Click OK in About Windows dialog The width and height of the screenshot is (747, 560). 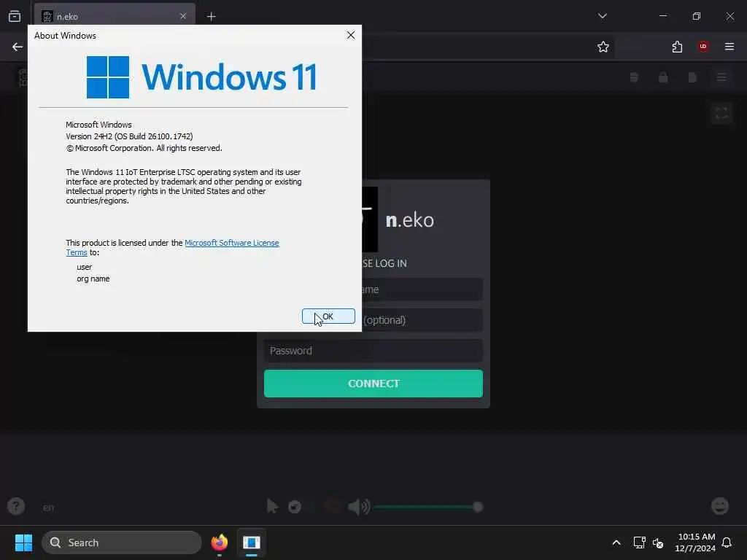tap(328, 316)
